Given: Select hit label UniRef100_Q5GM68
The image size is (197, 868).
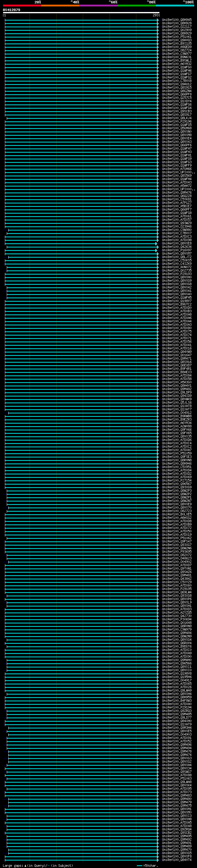Looking at the screenshot, I should pos(177,128).
